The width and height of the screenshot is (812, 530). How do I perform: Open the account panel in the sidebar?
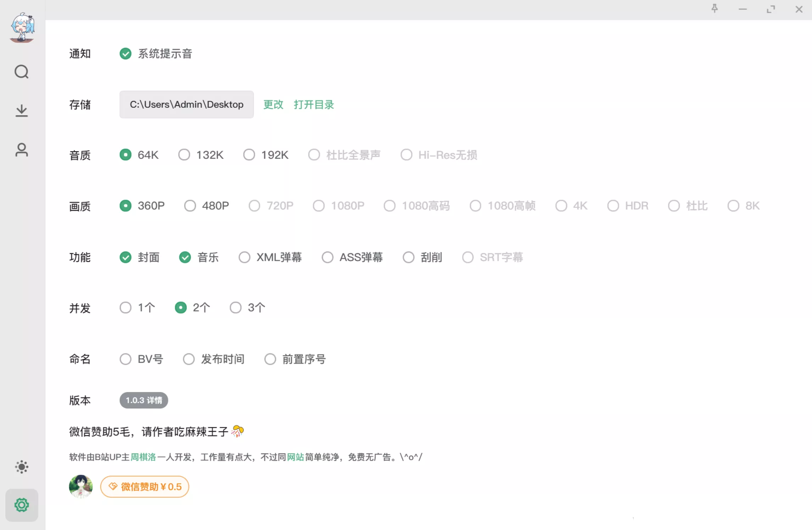coord(22,150)
